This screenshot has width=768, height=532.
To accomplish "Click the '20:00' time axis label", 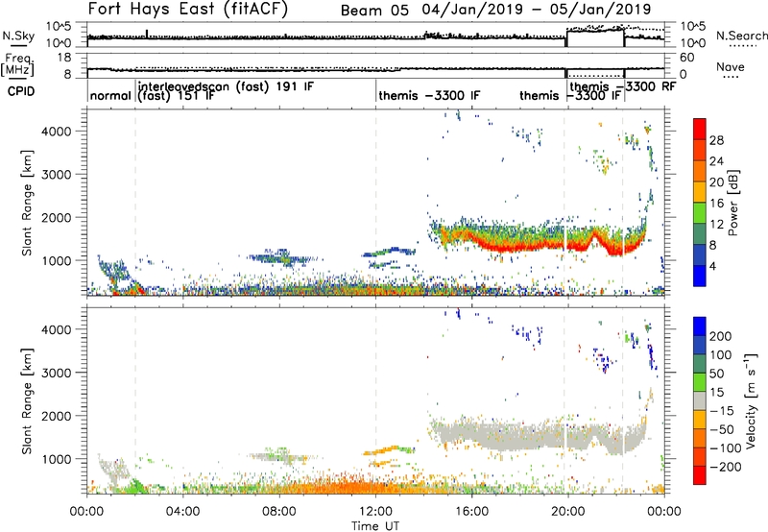I will [x=567, y=512].
